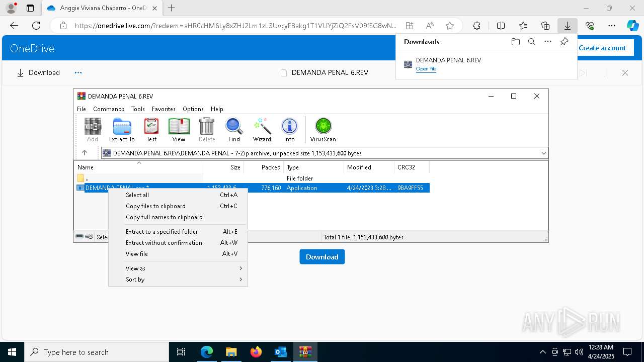Choose Select all from context menu
The image size is (644, 362).
coord(178,195)
